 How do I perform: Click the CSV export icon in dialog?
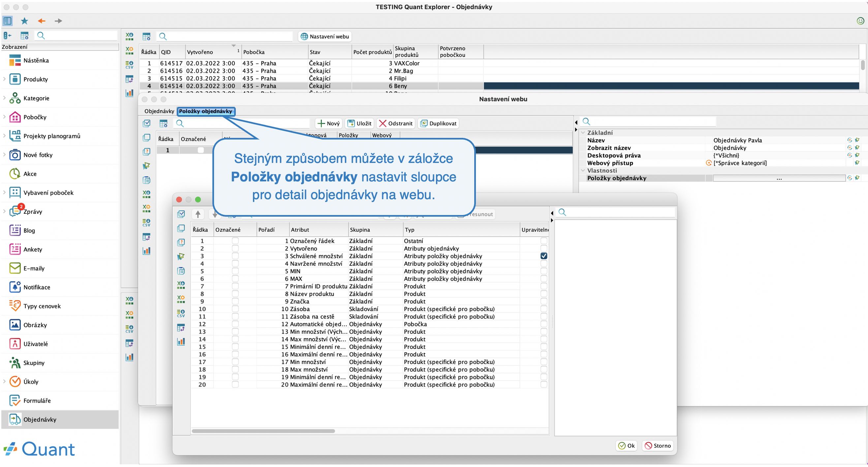click(181, 313)
